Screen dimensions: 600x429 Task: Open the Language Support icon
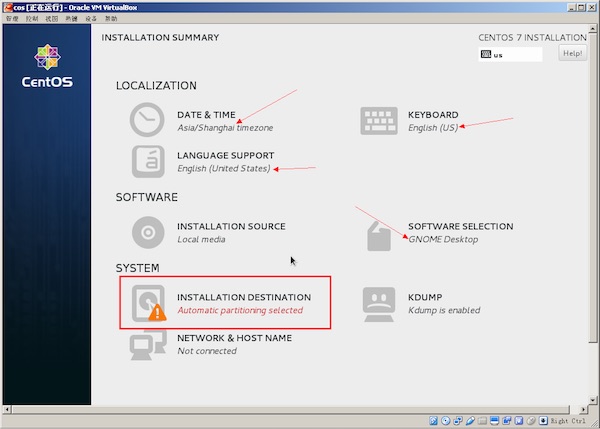(x=147, y=161)
